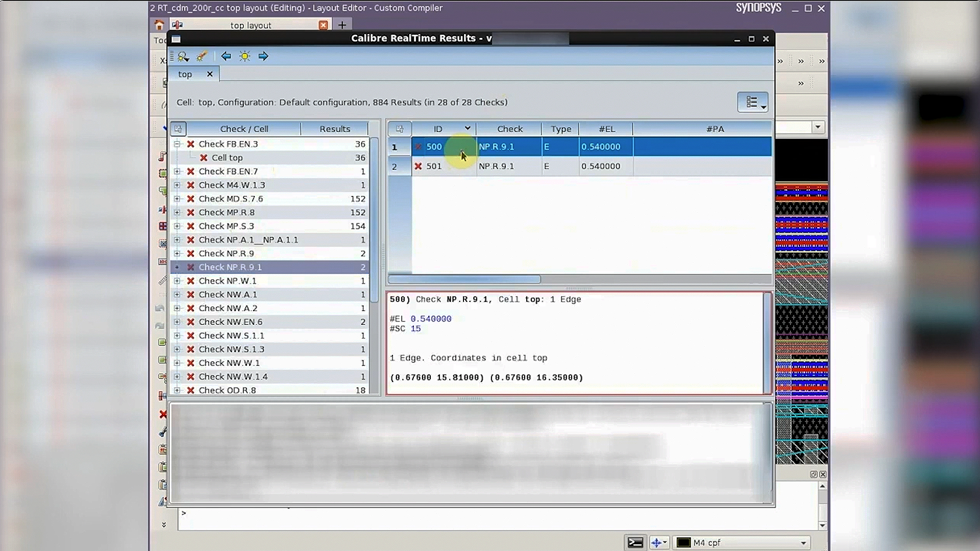
Task: Click the sun highlight icon in Calibre toolbar
Action: (x=245, y=57)
